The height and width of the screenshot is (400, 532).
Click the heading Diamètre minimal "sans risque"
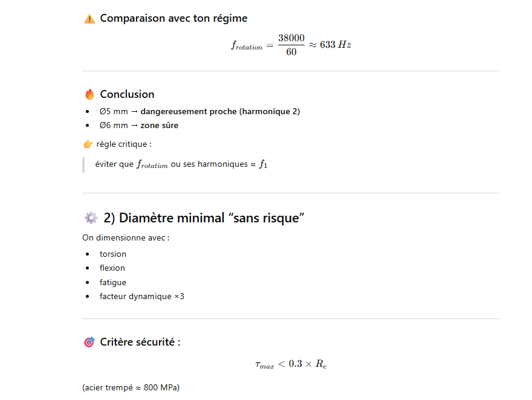click(x=204, y=218)
